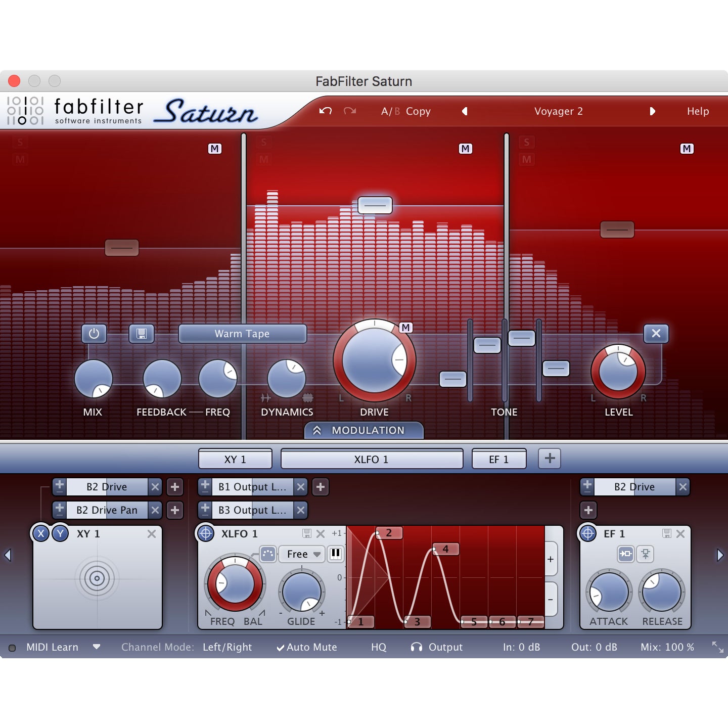Screen dimensions: 728x728
Task: Open the Warm Tape style dropdown
Action: [242, 334]
